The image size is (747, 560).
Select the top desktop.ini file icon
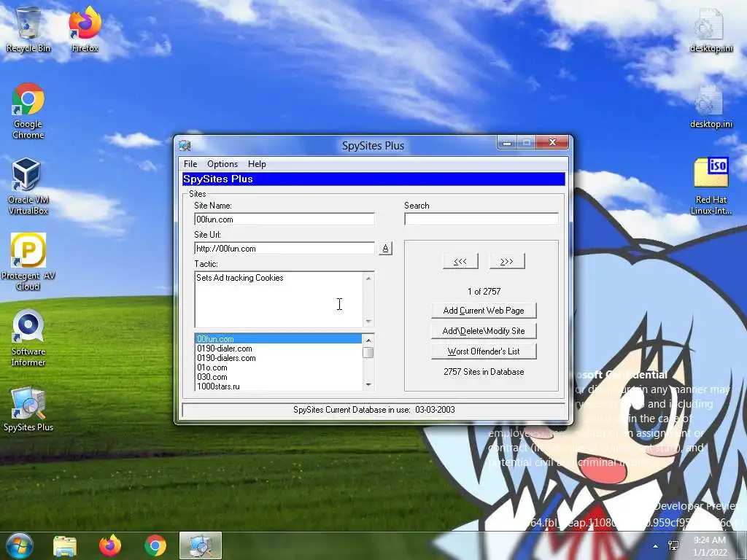tap(711, 29)
